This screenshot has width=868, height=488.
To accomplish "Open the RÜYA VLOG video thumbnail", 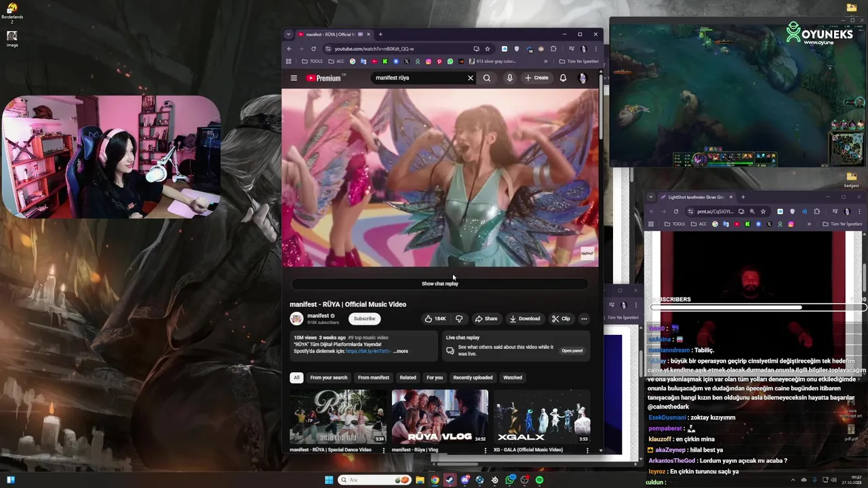I will (x=439, y=416).
